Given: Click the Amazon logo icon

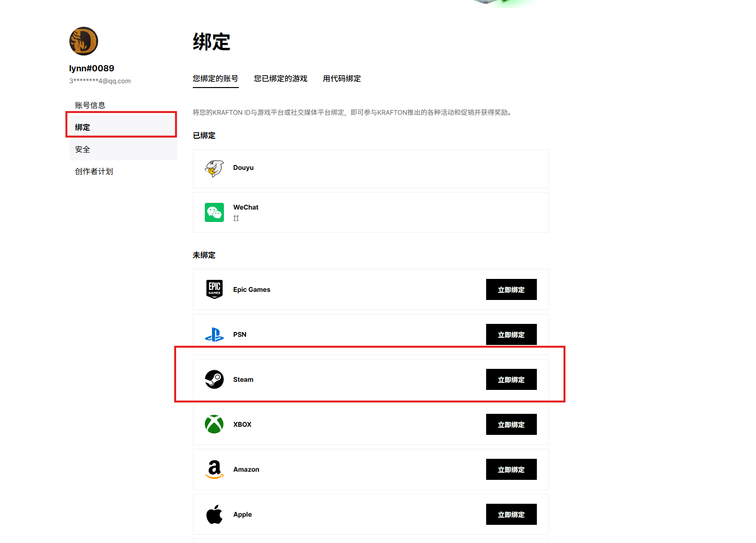Looking at the screenshot, I should click(214, 469).
